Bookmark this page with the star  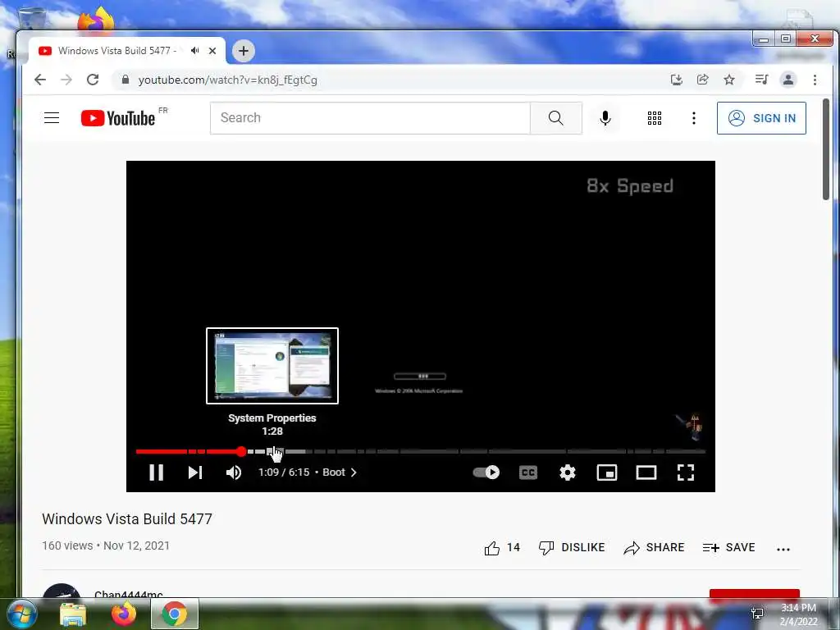pyautogui.click(x=729, y=80)
